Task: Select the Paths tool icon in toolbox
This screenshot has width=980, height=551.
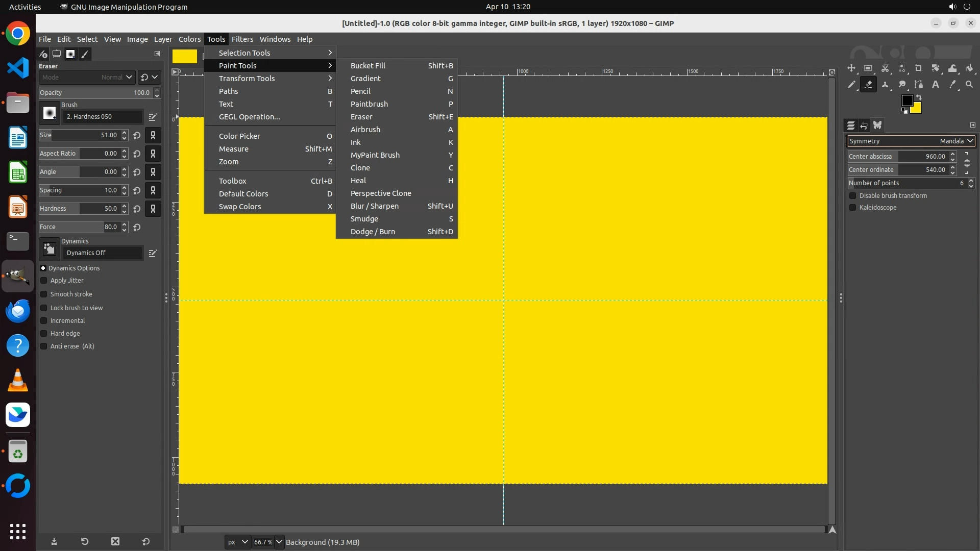Action: pos(919,85)
